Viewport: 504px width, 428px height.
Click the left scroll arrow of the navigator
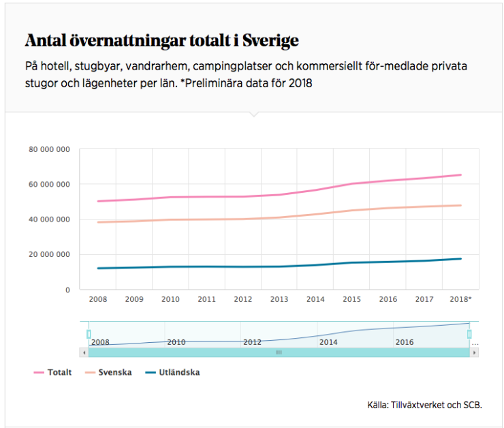[84, 352]
